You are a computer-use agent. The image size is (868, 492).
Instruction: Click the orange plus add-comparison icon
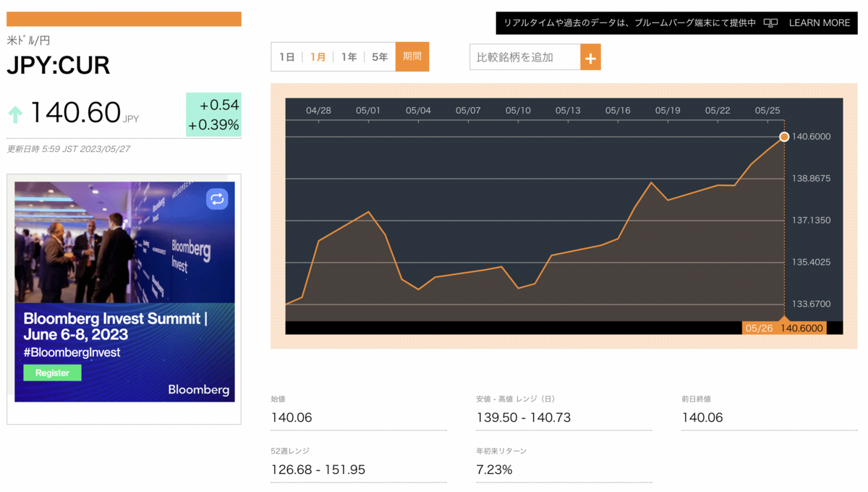coord(590,58)
